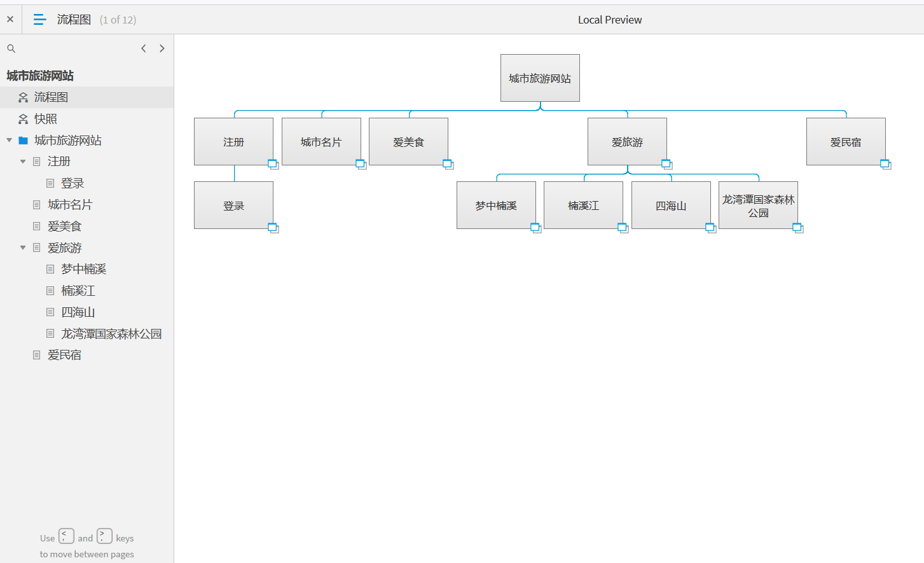The width and height of the screenshot is (924, 563).
Task: Click the link icon on the 楠溪江 box
Action: point(623,228)
